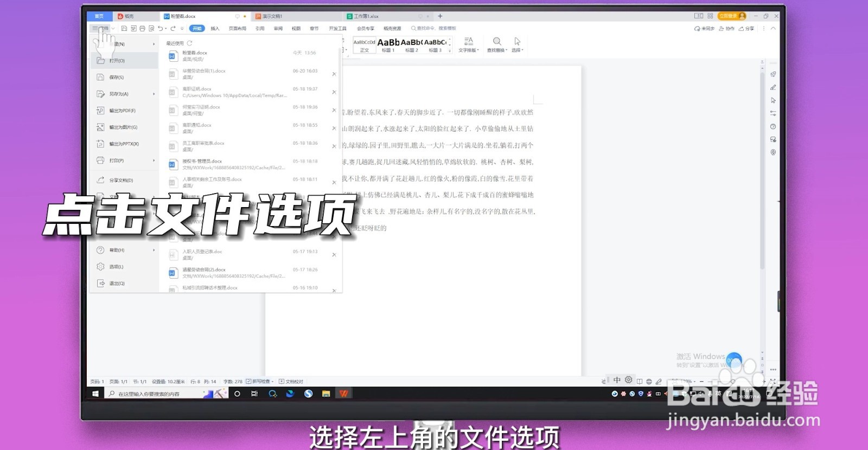The image size is (868, 450).
Task: Open the 查找替换 tool
Action: [x=497, y=45]
